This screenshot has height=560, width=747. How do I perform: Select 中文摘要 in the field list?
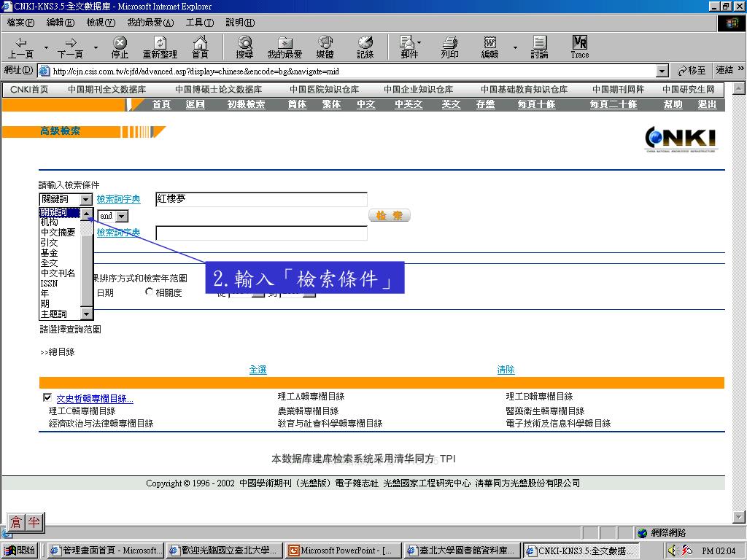click(x=58, y=233)
